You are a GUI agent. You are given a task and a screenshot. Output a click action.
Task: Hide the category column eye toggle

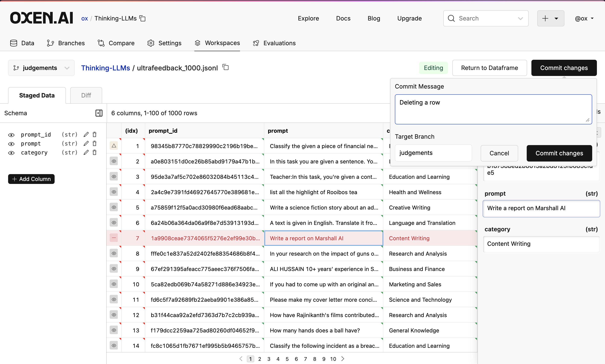pyautogui.click(x=11, y=153)
